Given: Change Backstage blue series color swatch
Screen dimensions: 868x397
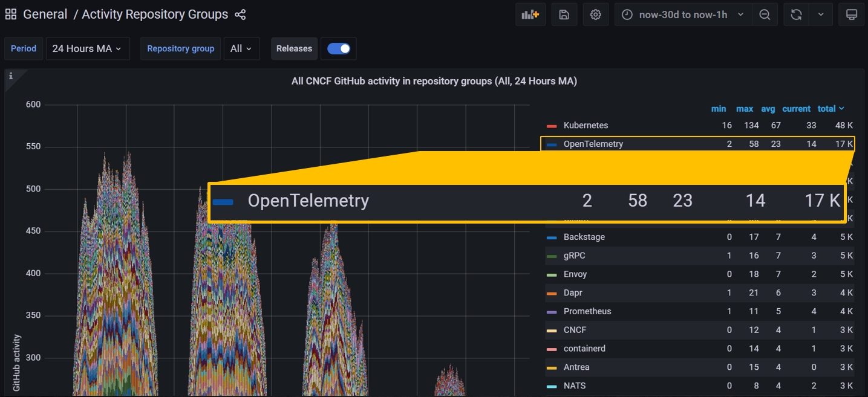Looking at the screenshot, I should pyautogui.click(x=551, y=237).
